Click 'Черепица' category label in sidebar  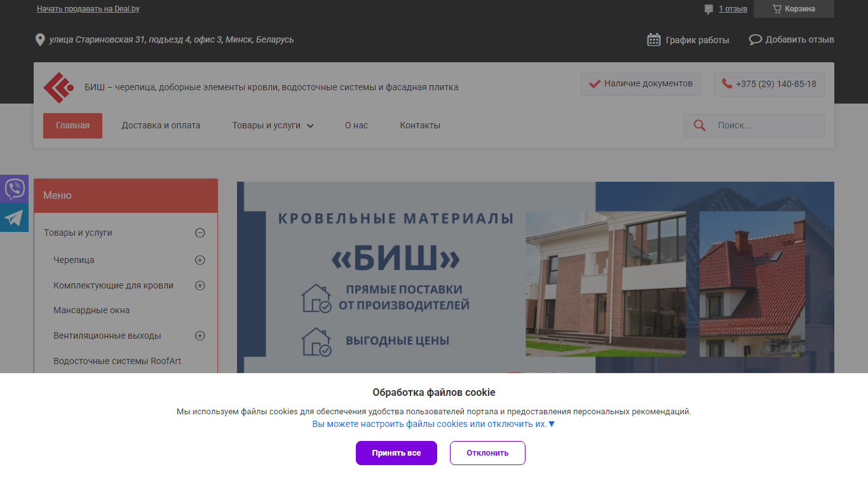pyautogui.click(x=74, y=260)
